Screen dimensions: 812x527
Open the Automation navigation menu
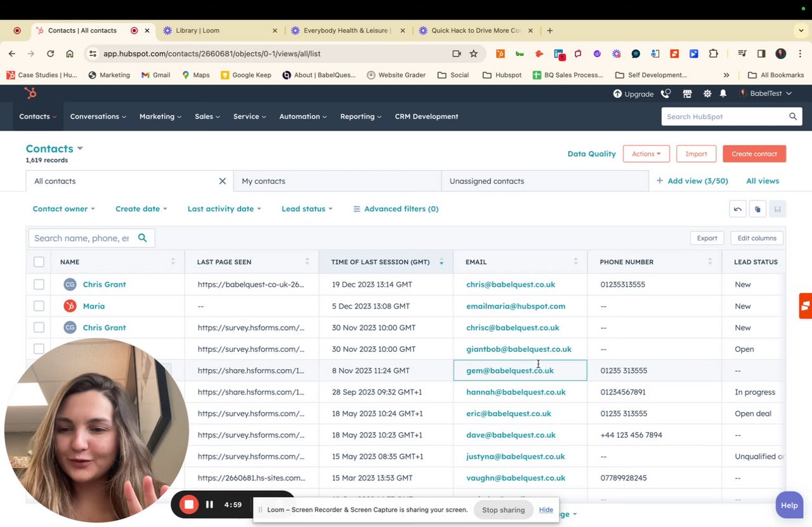303,117
